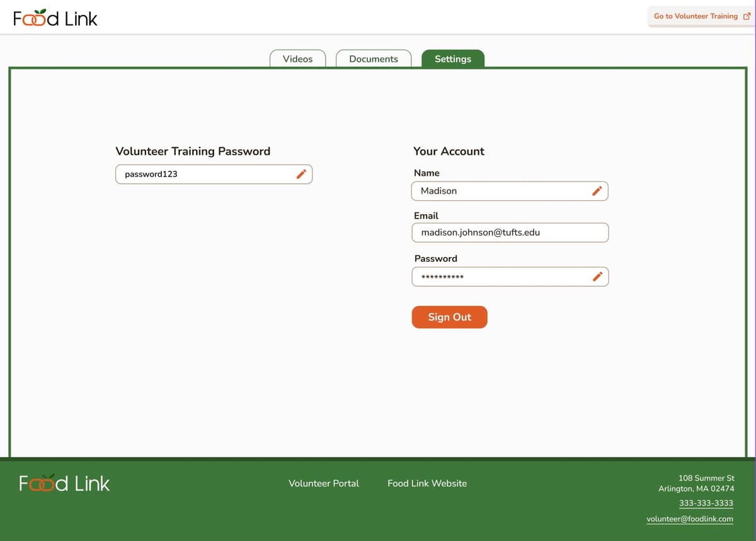
Task: Click the Food Link logo in the header
Action: (55, 18)
